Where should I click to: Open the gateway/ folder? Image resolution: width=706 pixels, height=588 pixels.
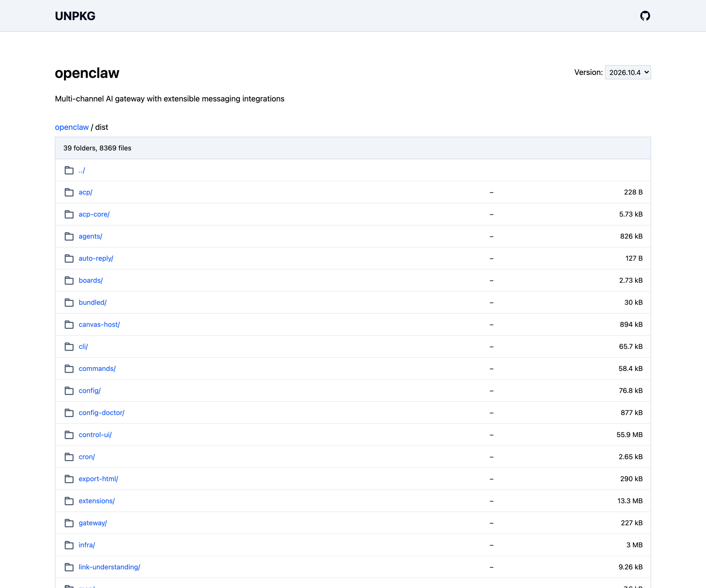(x=93, y=523)
